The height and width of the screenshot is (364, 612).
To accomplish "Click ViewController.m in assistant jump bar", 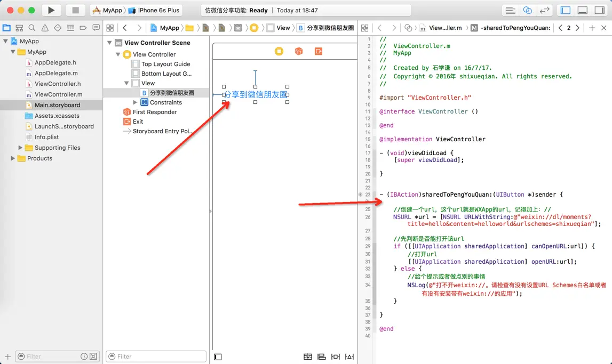I will tap(441, 28).
